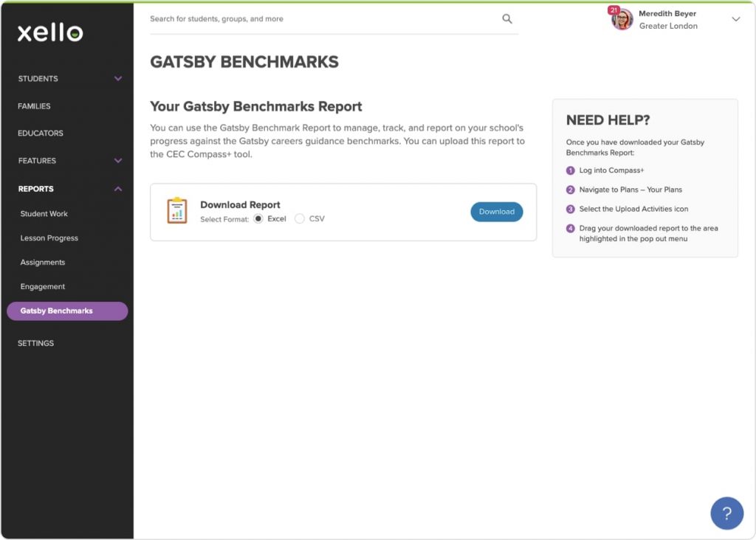
Task: Open the Settings page
Action: (35, 343)
